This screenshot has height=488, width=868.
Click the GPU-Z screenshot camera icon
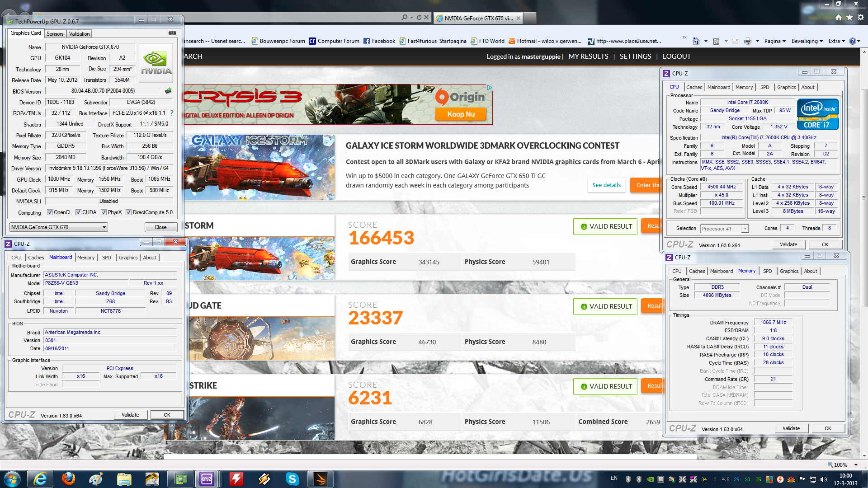point(172,33)
